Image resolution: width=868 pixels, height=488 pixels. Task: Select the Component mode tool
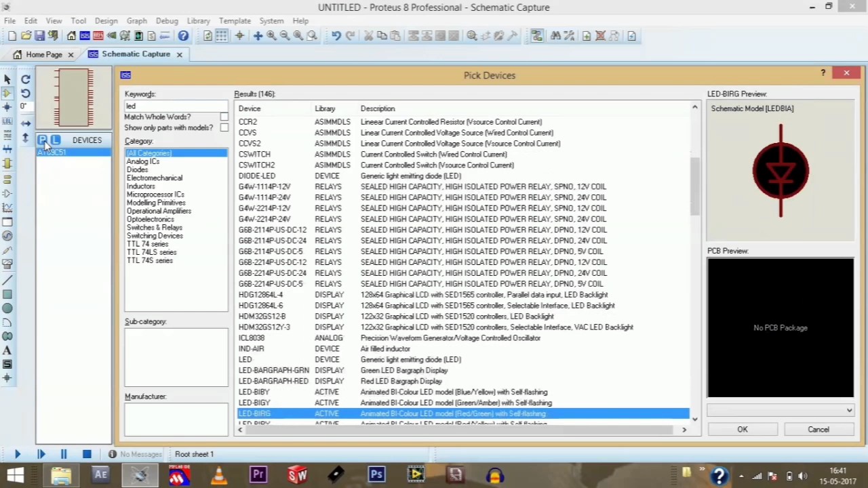pos(7,93)
